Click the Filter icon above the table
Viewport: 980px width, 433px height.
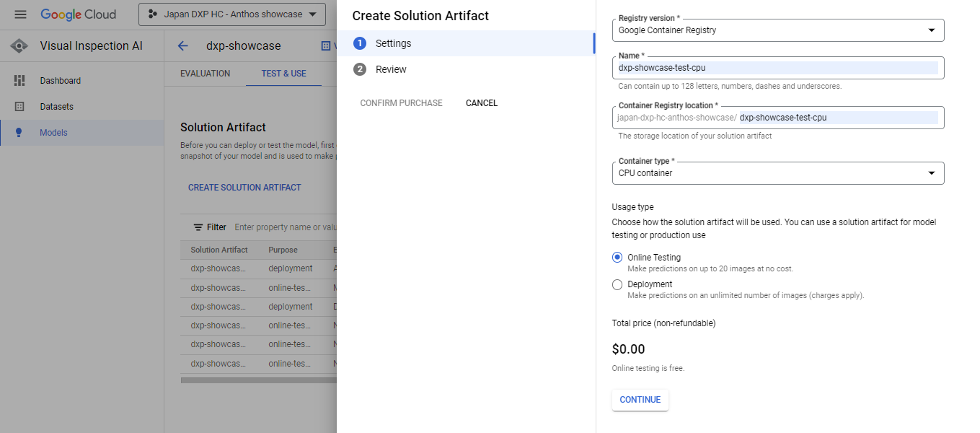point(198,227)
